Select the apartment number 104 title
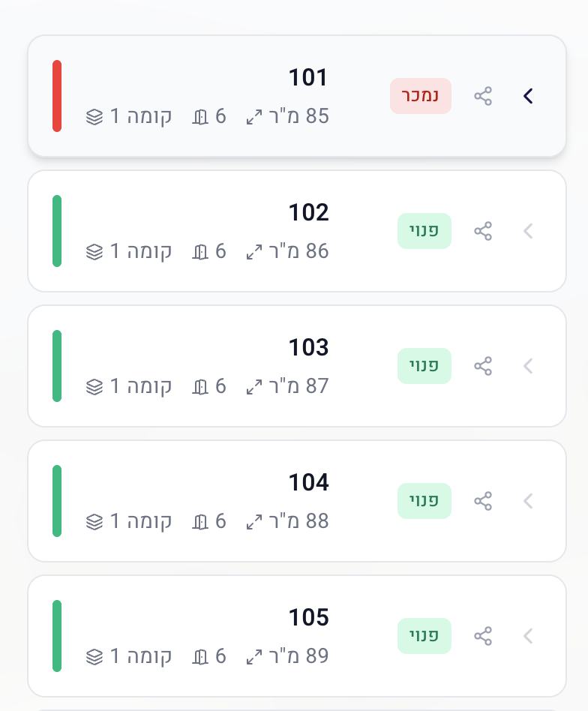 [x=308, y=482]
